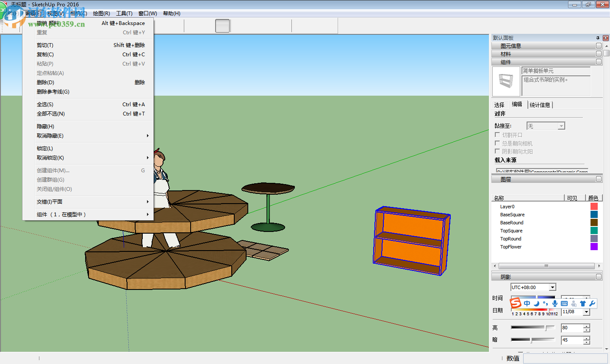Screen dimensions: 610x364
Task: Click the detach icon on the 图层 panel header
Action: pyautogui.click(x=599, y=179)
